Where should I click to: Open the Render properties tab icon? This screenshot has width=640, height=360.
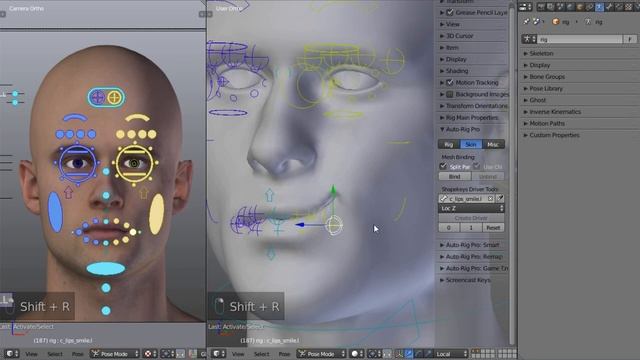click(x=541, y=7)
